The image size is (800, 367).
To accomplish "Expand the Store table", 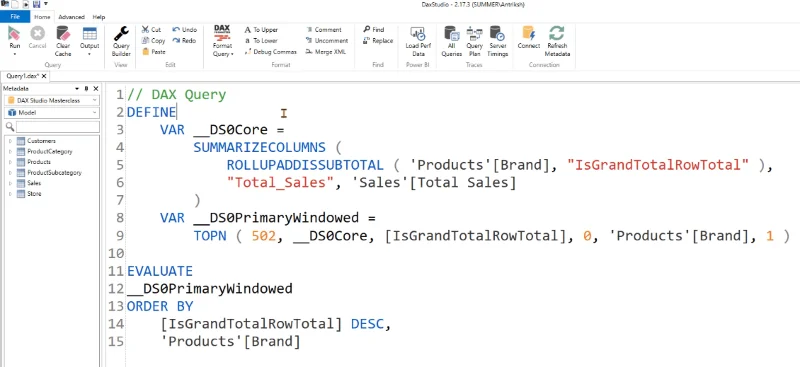I will point(10,194).
